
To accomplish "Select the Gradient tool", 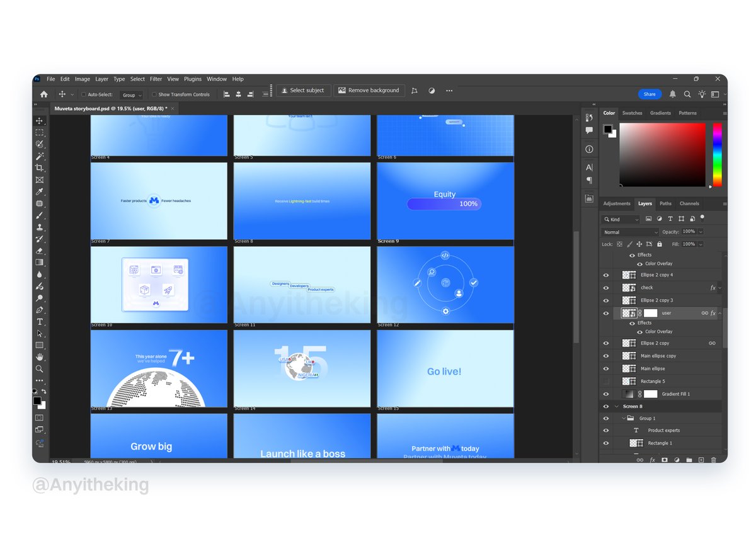I will coord(39,263).
